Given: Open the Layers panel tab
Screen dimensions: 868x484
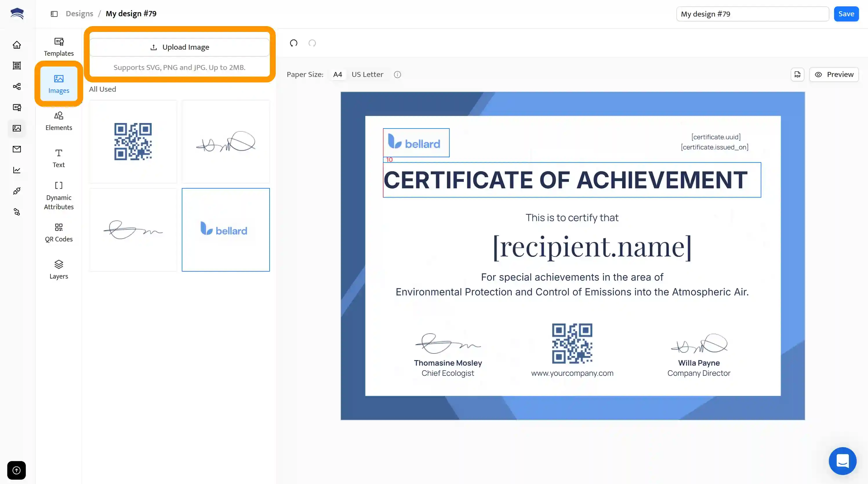Looking at the screenshot, I should (59, 270).
